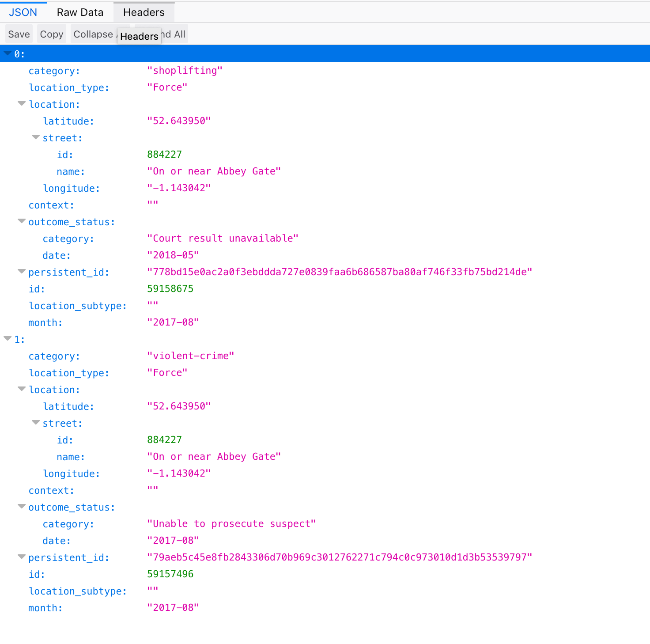The height and width of the screenshot is (644, 650).
Task: Collapse street node in second record
Action: (36, 423)
